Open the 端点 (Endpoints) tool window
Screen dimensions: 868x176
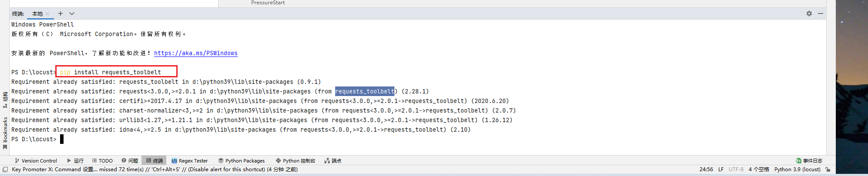(333, 161)
